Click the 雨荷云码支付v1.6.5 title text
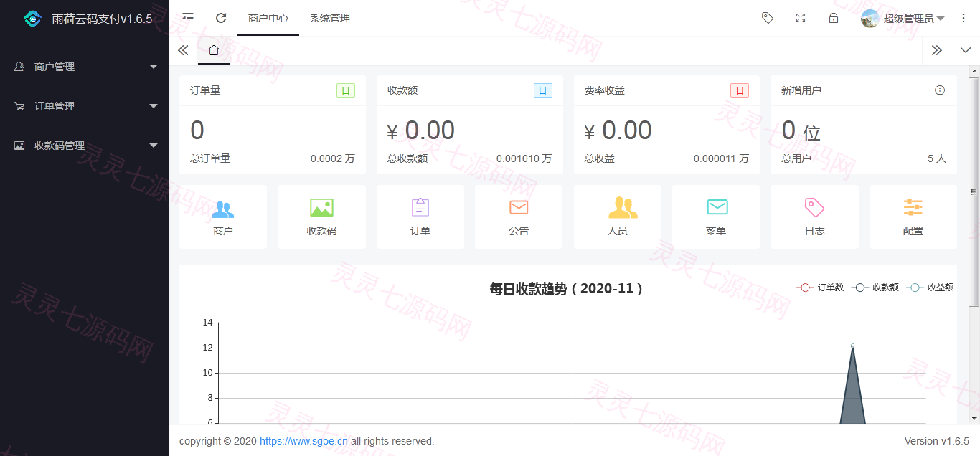Viewport: 980px width, 456px height. [102, 19]
